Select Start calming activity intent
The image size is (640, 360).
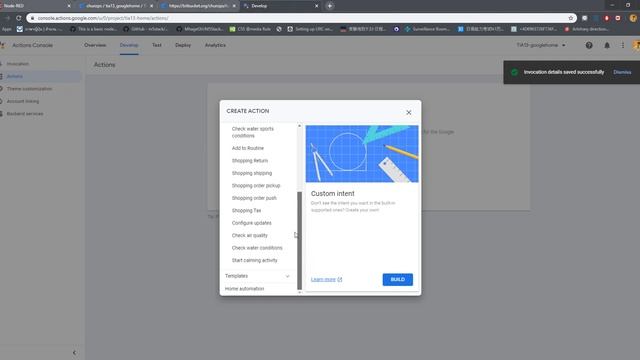(254, 260)
